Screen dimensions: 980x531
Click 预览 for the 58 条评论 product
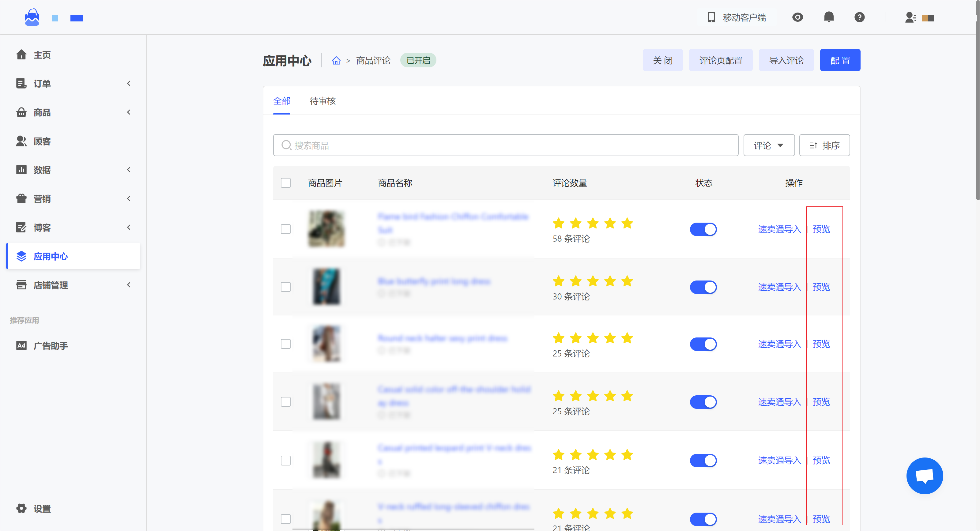tap(821, 229)
